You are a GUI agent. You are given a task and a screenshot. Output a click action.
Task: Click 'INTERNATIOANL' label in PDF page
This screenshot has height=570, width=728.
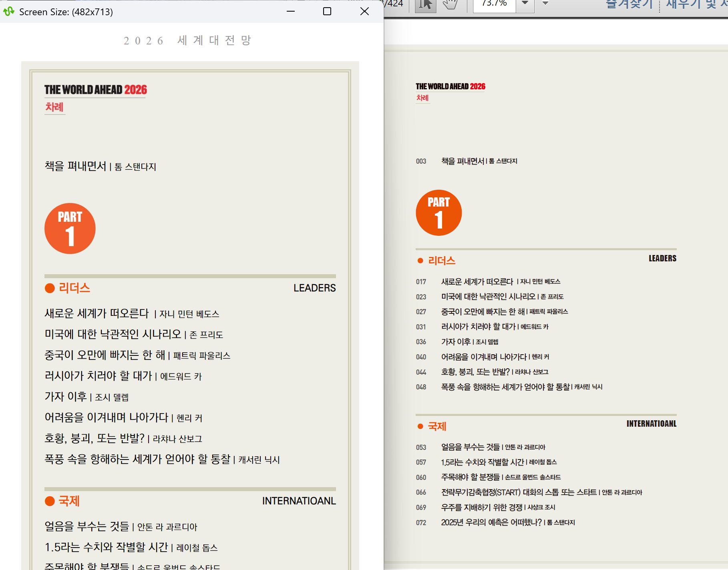651,424
